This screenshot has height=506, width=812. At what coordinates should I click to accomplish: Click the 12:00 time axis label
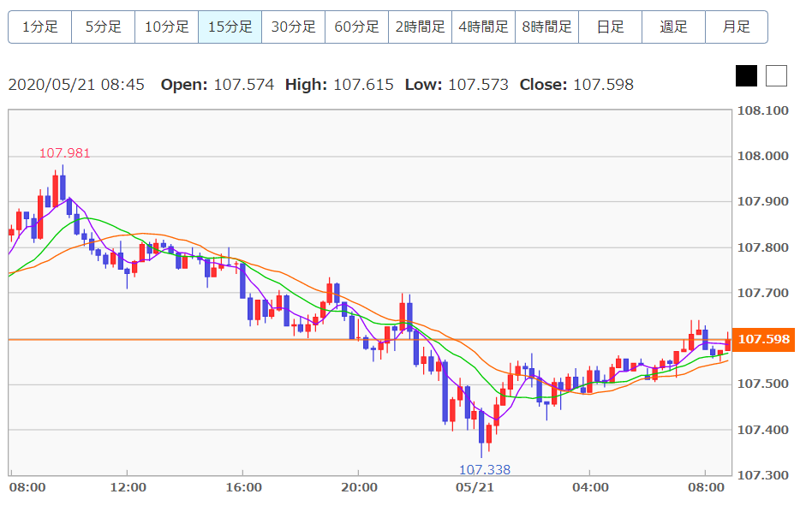[x=128, y=487]
